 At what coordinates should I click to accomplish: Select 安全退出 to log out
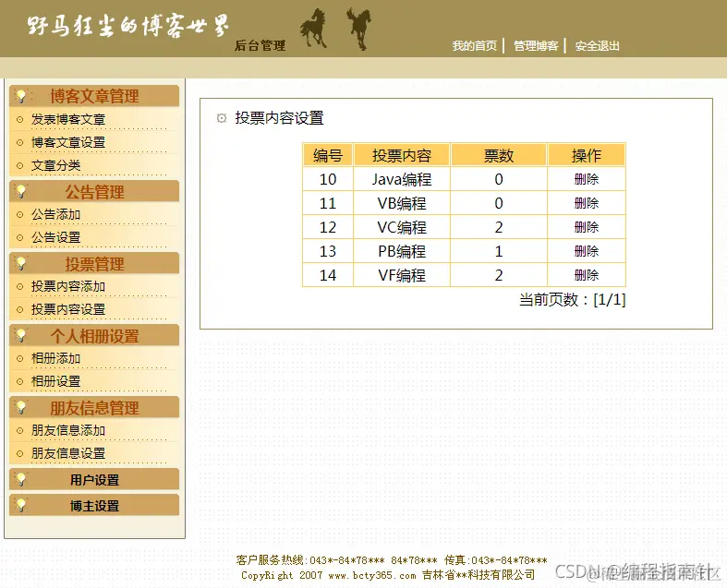coord(597,46)
